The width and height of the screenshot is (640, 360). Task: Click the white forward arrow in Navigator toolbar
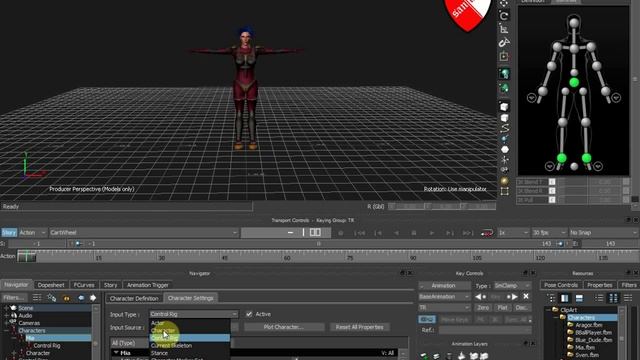click(x=93, y=298)
